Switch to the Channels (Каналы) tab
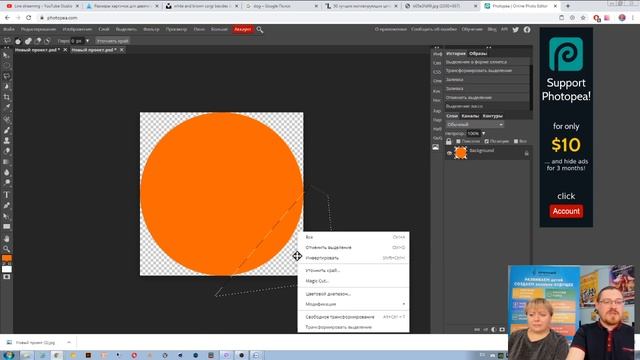640x360 pixels. 470,116
